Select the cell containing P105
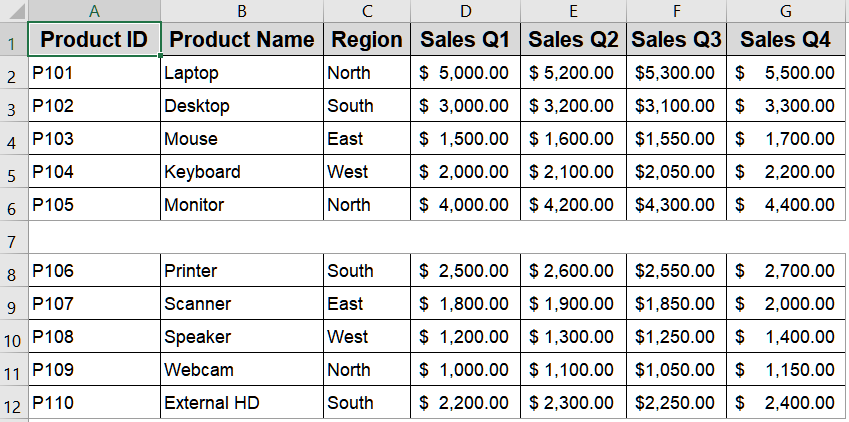Viewport: 849px width, 422px height. [x=94, y=205]
